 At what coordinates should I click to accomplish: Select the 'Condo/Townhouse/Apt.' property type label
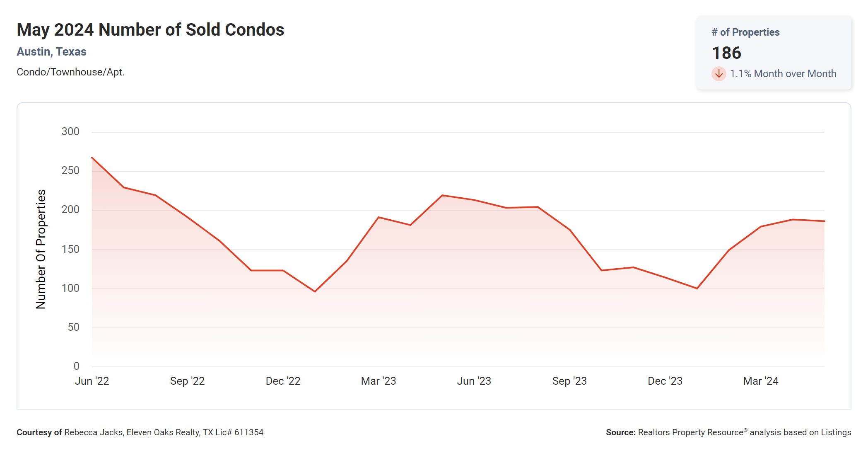click(x=70, y=72)
